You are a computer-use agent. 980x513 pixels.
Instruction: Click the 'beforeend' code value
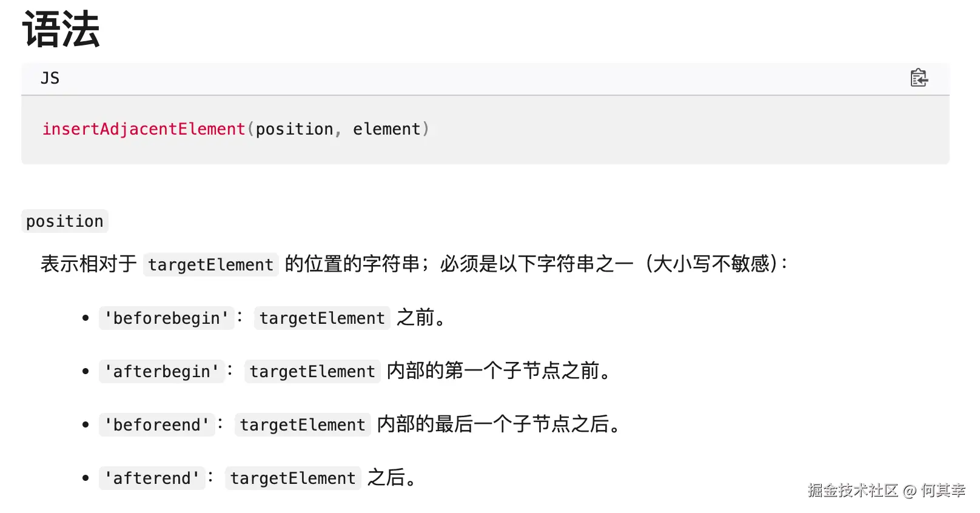tap(157, 425)
